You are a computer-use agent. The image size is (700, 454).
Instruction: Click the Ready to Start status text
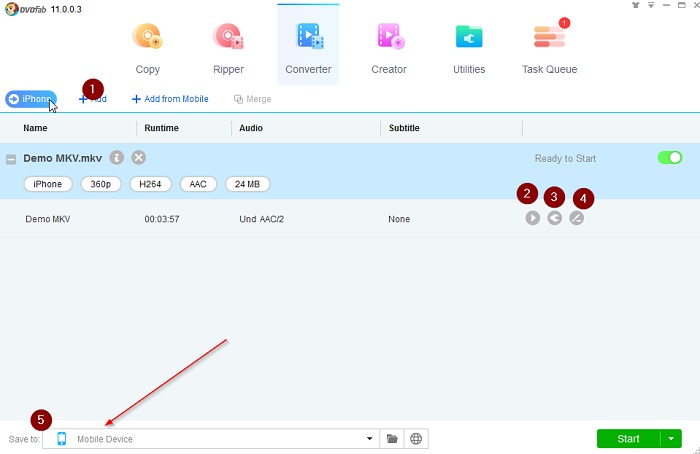[x=565, y=158]
